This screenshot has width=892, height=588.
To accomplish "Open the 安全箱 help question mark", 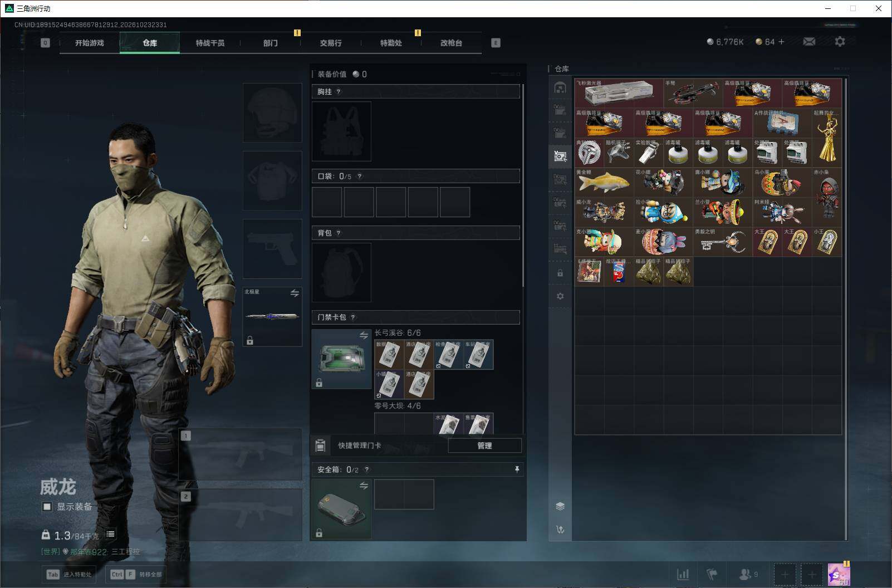I will click(366, 470).
